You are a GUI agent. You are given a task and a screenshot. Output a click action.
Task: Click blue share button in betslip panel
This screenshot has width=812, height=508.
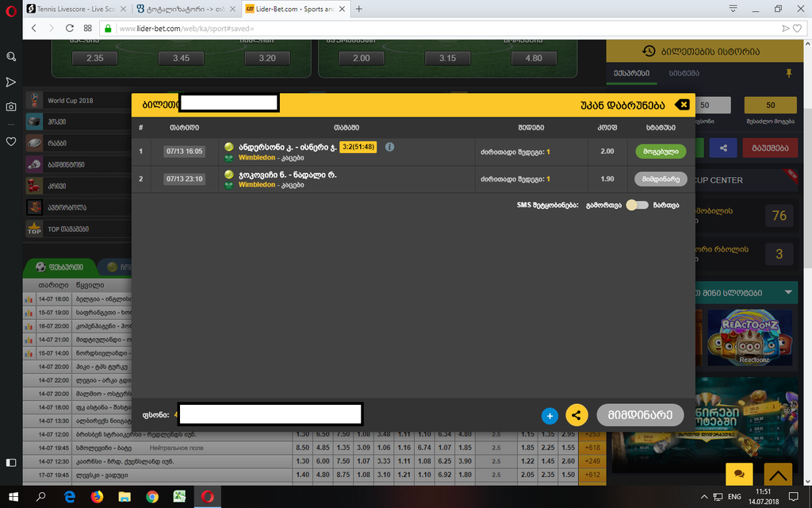(x=723, y=148)
